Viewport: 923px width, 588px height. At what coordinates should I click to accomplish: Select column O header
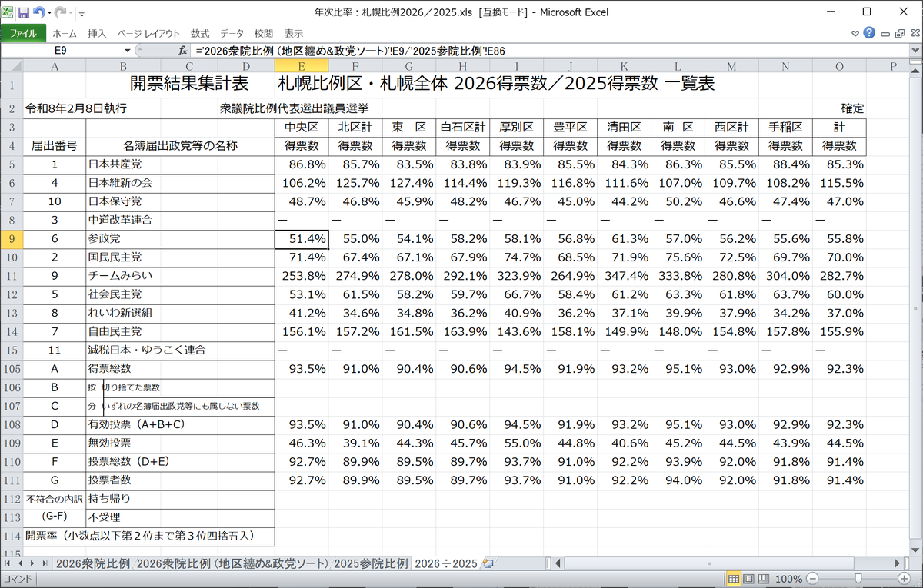[839, 66]
